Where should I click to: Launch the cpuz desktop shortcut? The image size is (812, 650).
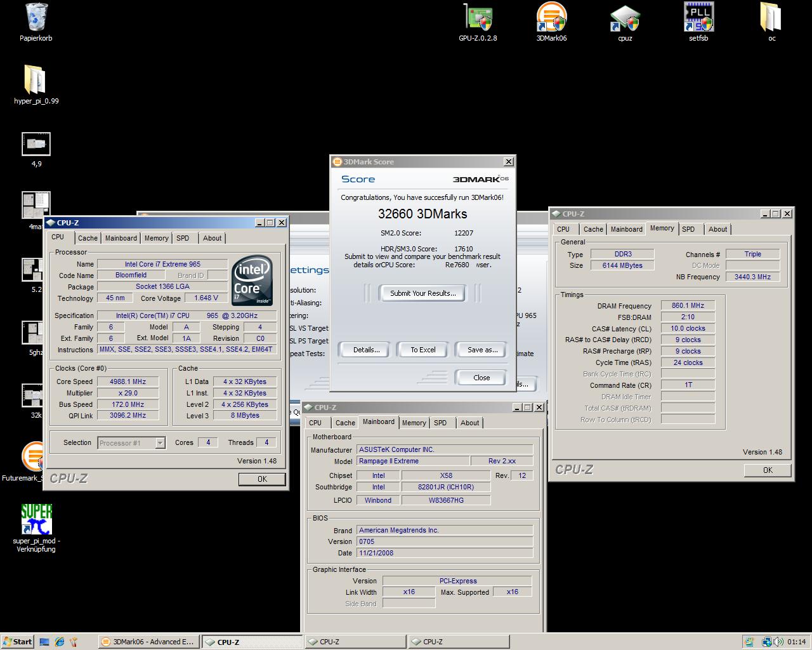tap(625, 18)
